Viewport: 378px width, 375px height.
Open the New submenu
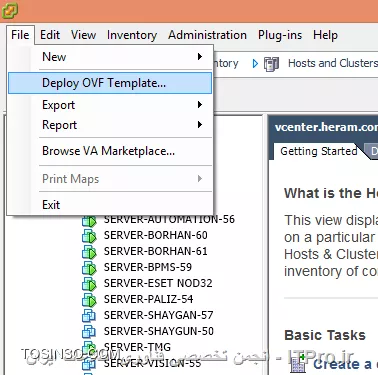pyautogui.click(x=110, y=57)
